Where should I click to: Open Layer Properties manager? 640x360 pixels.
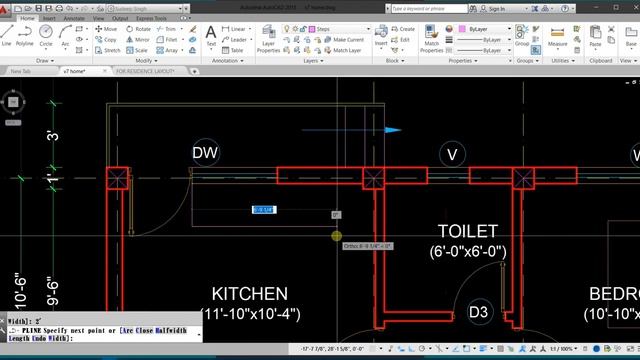(268, 38)
